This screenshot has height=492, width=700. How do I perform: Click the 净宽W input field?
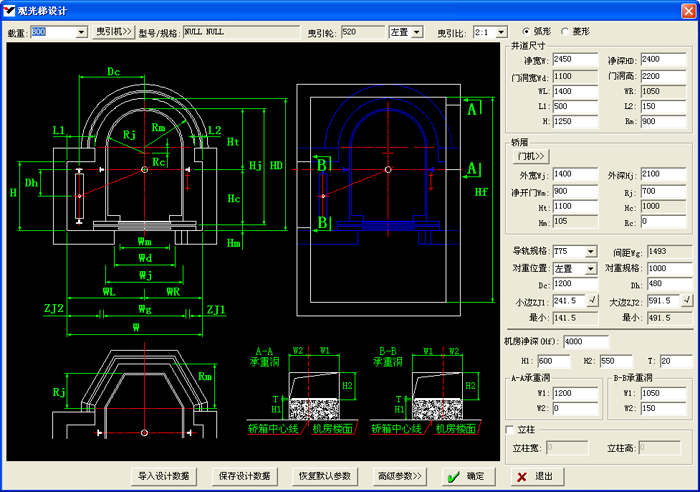pyautogui.click(x=574, y=60)
